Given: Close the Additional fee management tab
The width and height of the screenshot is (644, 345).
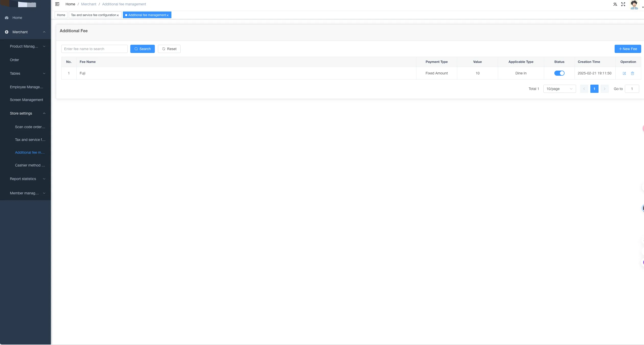Looking at the screenshot, I should (x=168, y=15).
